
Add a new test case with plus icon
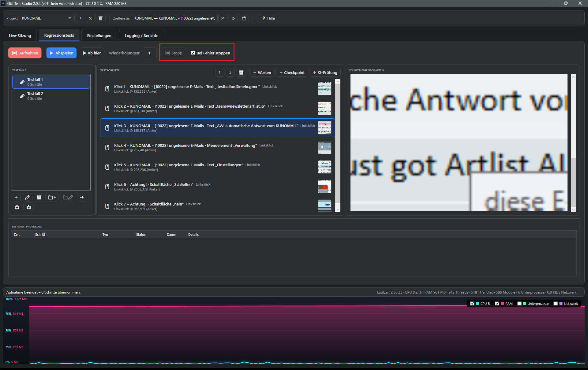(16, 197)
